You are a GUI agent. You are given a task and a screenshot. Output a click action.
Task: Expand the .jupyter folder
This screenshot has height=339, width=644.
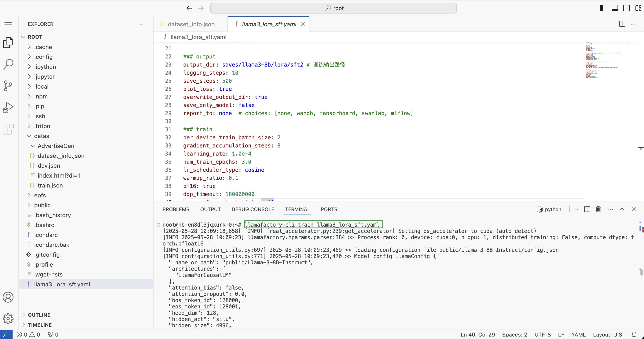(86, 77)
